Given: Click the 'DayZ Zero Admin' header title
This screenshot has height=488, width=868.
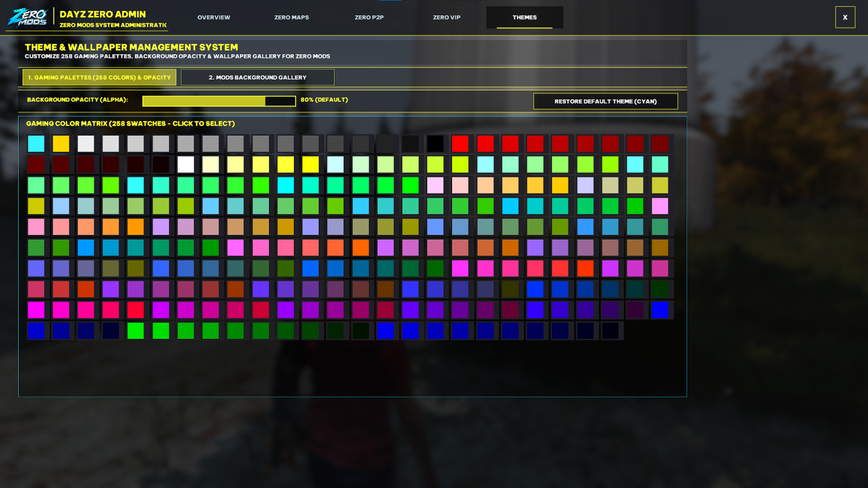Looking at the screenshot, I should click(x=103, y=14).
